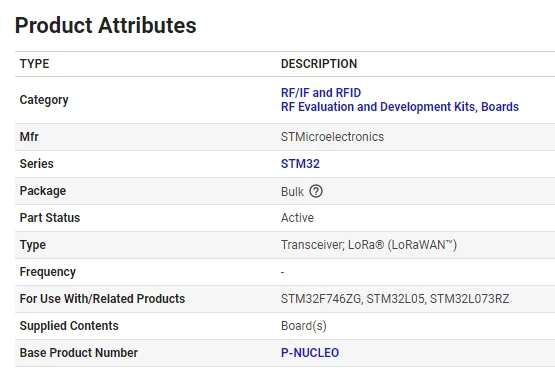Click the For Use With/Related Products label
The height and width of the screenshot is (373, 555).
click(102, 299)
